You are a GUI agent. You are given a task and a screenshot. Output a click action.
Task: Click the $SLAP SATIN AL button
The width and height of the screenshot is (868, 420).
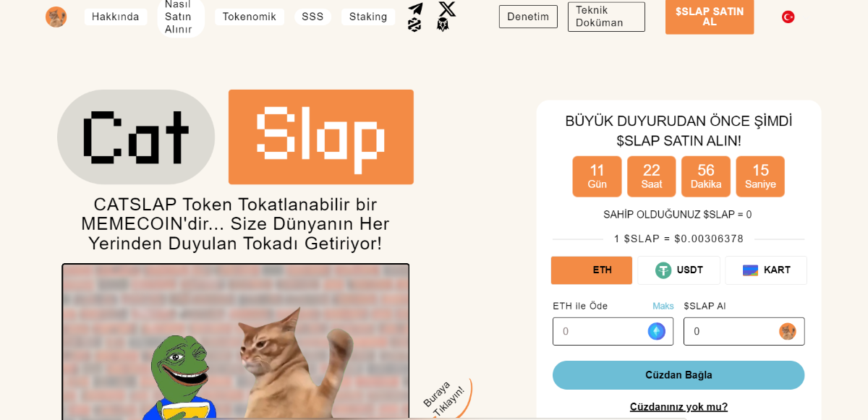pyautogui.click(x=710, y=17)
